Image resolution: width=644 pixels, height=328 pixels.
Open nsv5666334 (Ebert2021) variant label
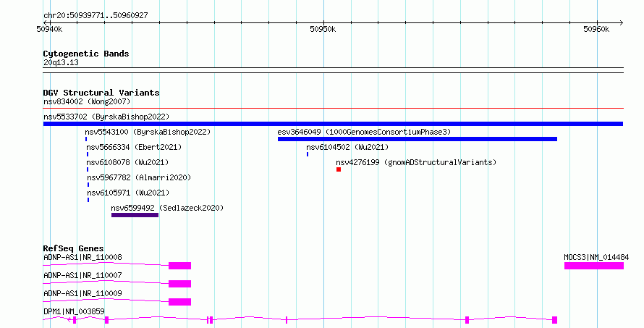tap(134, 147)
